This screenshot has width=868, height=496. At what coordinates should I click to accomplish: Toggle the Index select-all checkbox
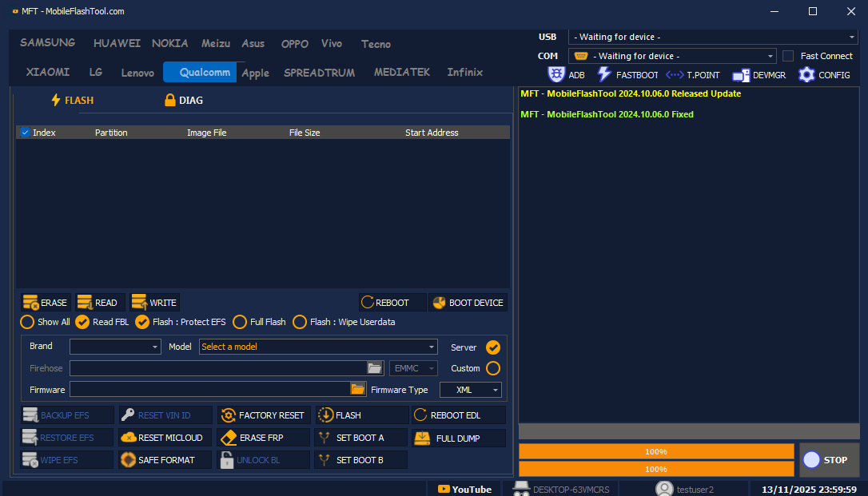[25, 132]
